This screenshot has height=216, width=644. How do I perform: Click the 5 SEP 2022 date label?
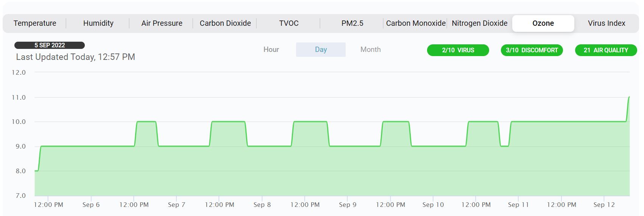pos(50,45)
